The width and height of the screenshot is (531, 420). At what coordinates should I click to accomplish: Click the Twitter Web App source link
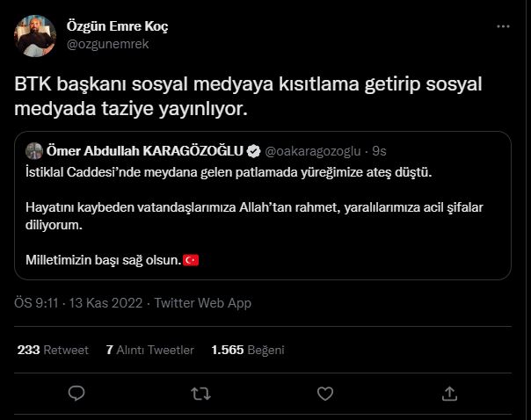[x=203, y=302]
